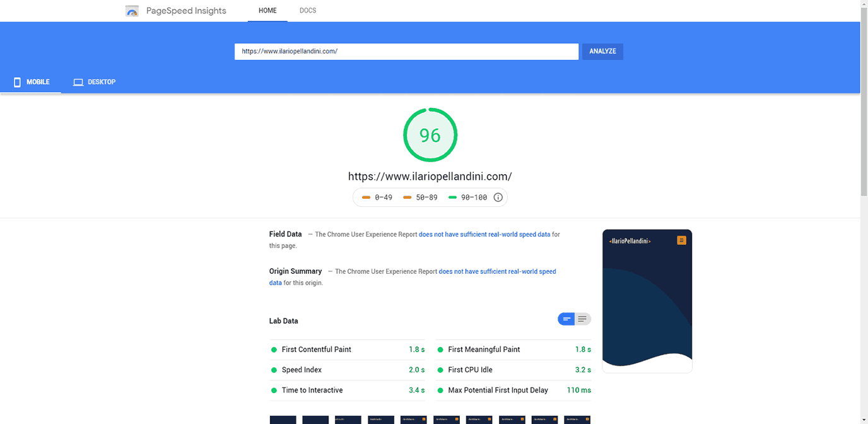Open the DOCS page

coord(308,11)
